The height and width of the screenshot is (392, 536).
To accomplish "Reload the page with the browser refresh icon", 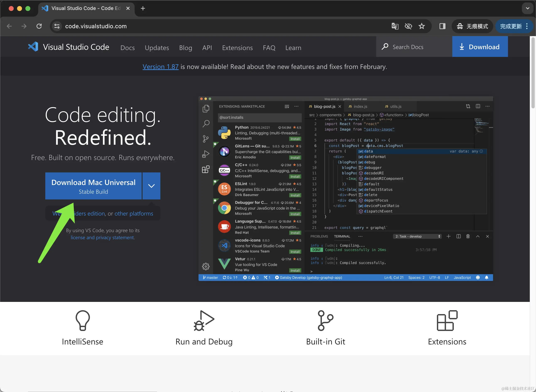I will 39,26.
